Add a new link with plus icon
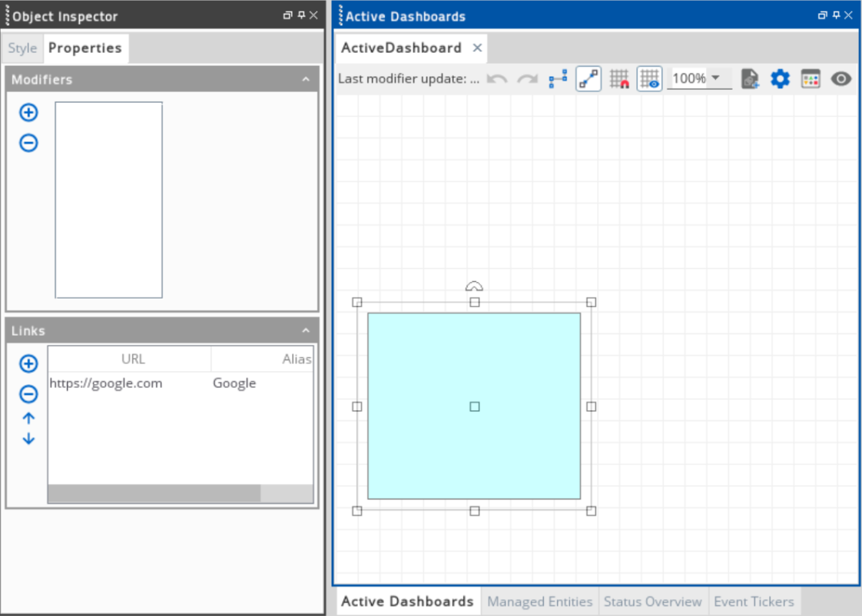Screen dimensions: 862x616 [x=28, y=364]
